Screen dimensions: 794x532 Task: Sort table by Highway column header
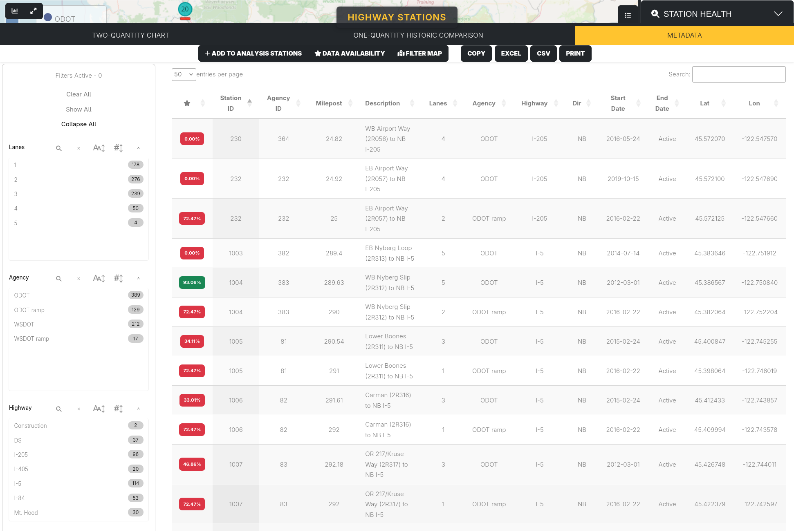pos(539,103)
